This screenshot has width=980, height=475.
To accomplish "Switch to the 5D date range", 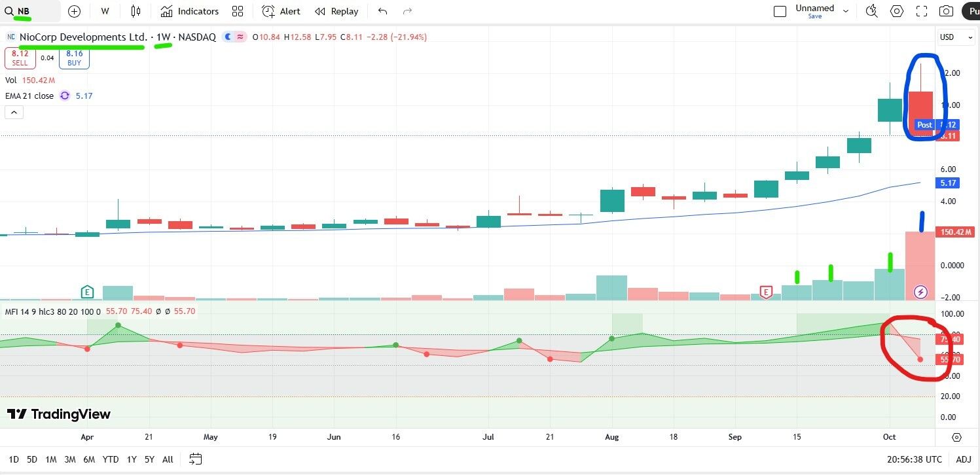I will pos(32,459).
